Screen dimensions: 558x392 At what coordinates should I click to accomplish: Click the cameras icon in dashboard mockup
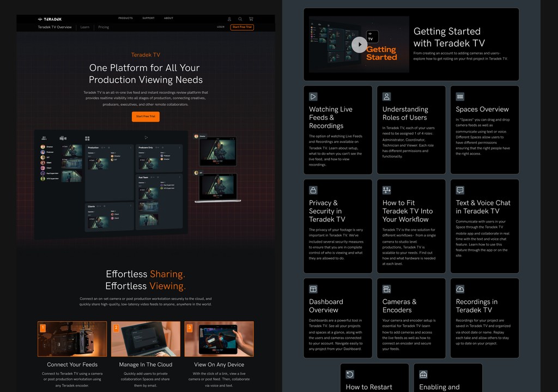63,138
